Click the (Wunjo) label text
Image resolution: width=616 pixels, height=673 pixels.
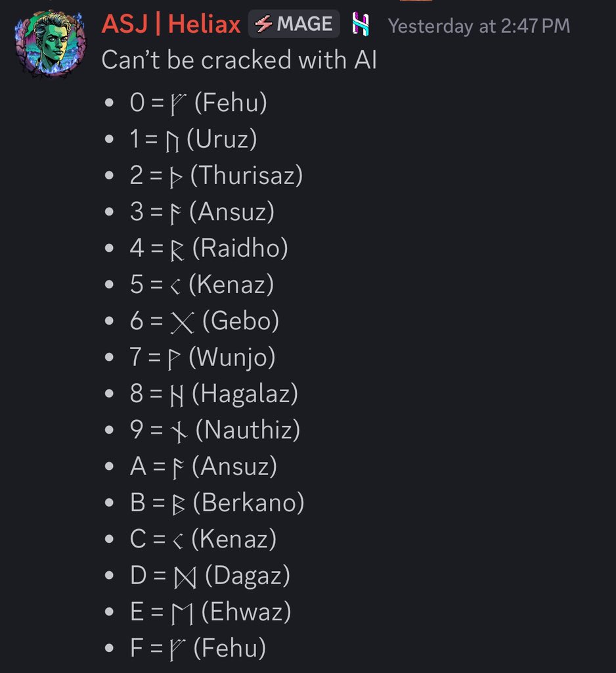(232, 357)
